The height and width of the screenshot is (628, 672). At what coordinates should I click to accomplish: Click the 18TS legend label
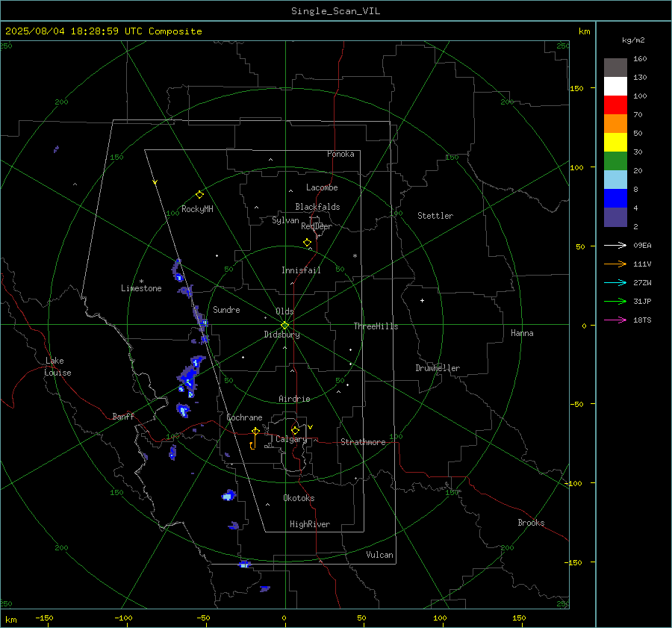pyautogui.click(x=642, y=320)
